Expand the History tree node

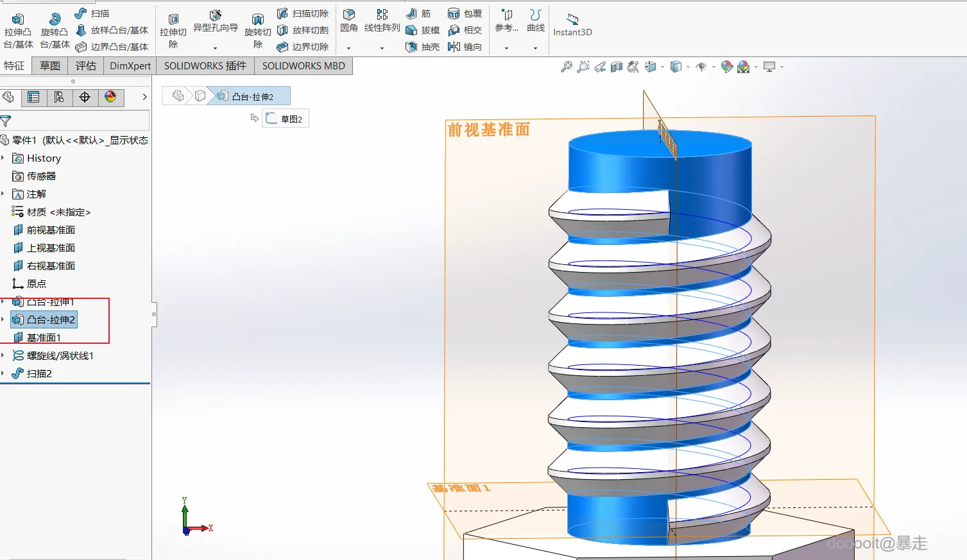tap(3, 158)
